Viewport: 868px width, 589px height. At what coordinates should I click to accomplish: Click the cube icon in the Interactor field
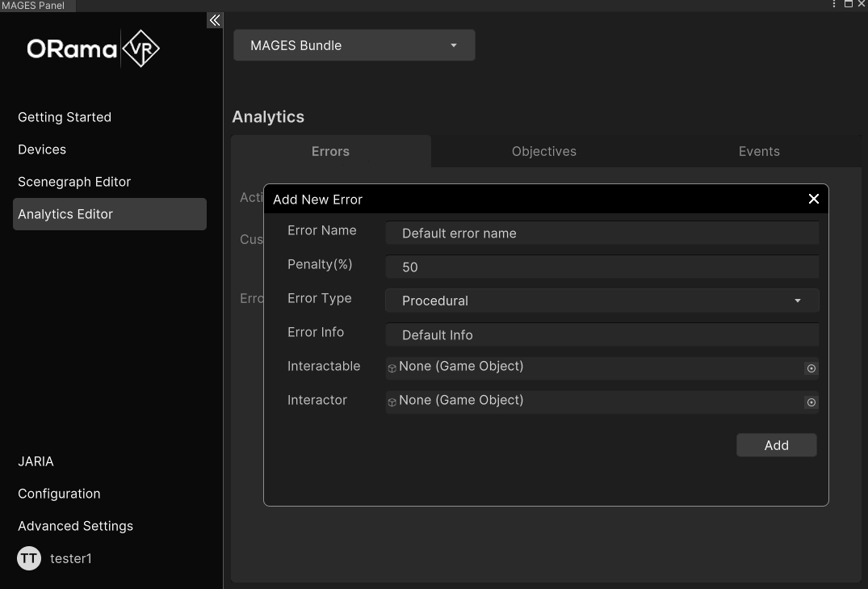coord(392,402)
